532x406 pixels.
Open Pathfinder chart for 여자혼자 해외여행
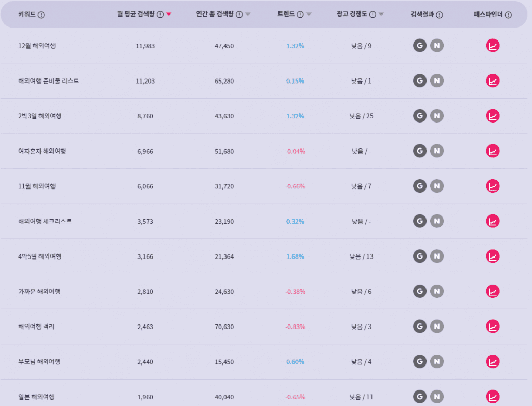coord(493,151)
